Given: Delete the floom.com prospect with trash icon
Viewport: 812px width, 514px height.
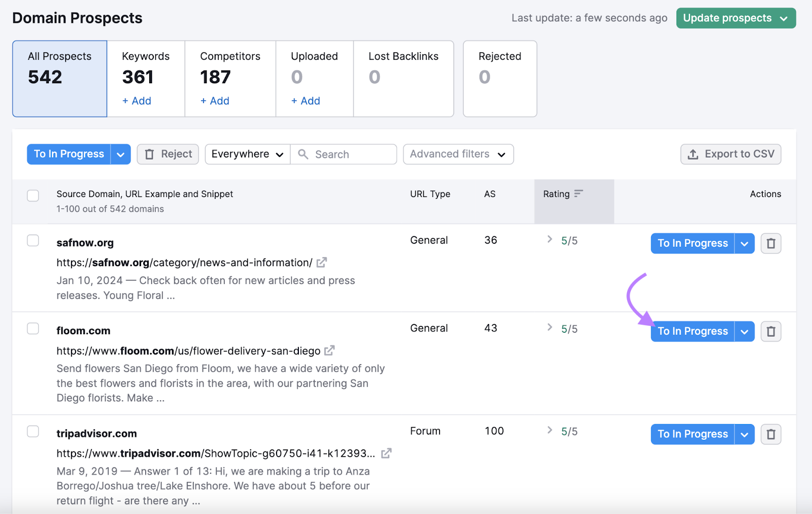Looking at the screenshot, I should coord(771,331).
